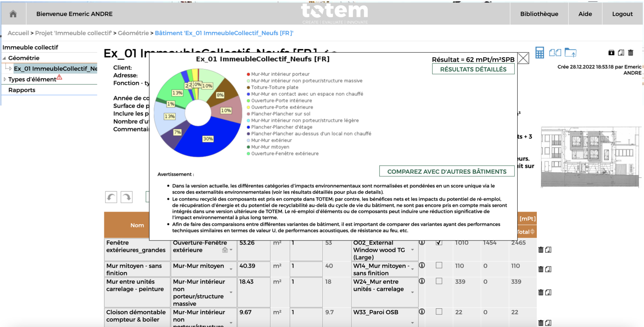Click the quantity field showing 53.26

254,249
